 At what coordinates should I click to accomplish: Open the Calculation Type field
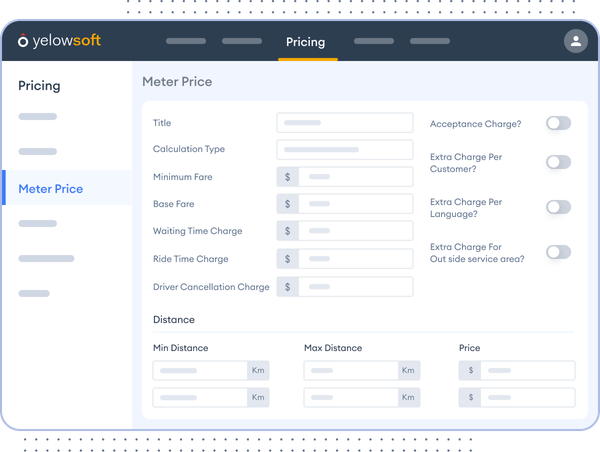[x=344, y=150]
